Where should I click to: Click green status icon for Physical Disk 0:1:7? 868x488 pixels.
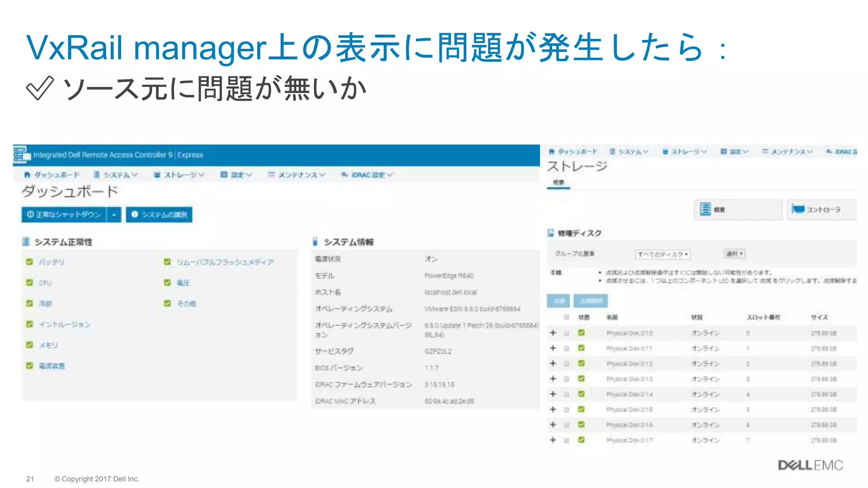click(581, 440)
